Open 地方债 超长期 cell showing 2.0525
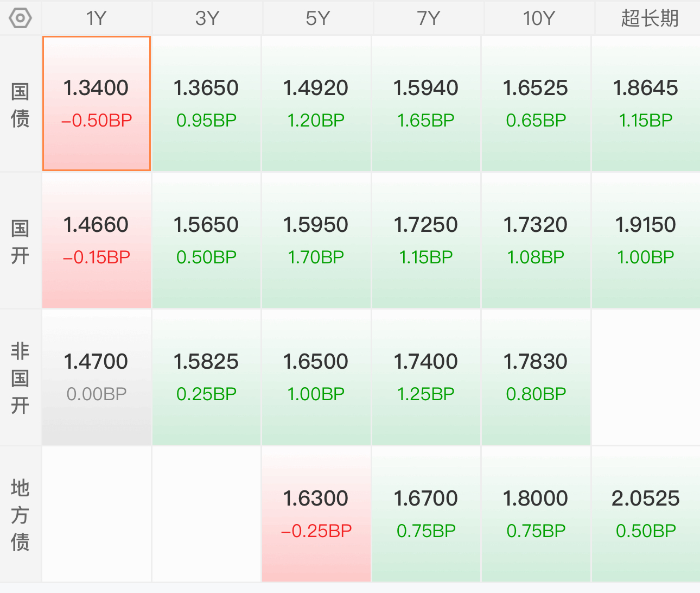 click(x=646, y=514)
